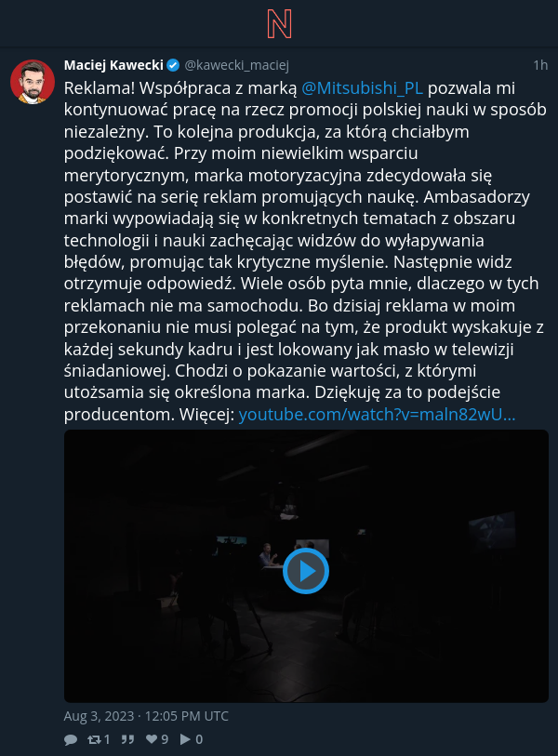Click the views count number 0
Viewport: 558px width, 756px height.
click(x=199, y=739)
